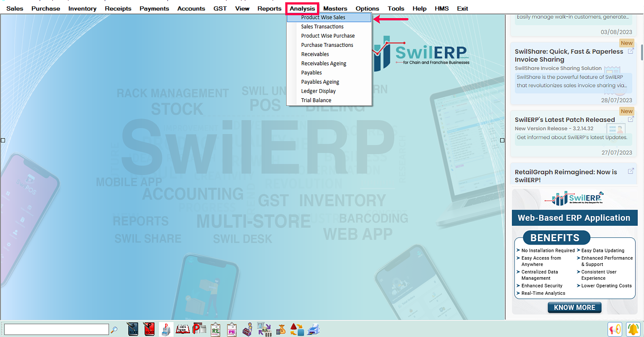Open the GST menu
This screenshot has width=644, height=337.
(220, 8)
